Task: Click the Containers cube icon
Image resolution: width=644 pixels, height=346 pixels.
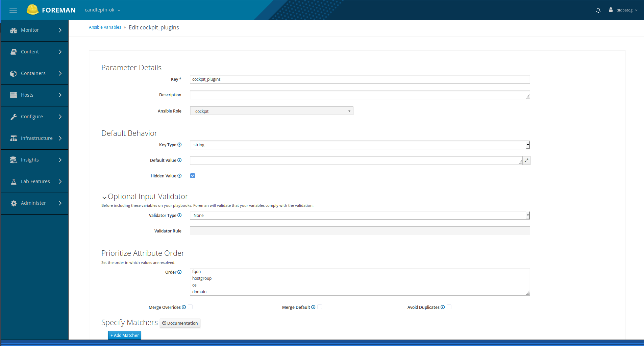Action: (x=14, y=74)
